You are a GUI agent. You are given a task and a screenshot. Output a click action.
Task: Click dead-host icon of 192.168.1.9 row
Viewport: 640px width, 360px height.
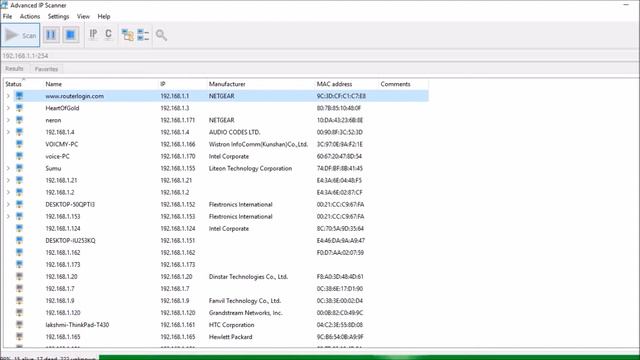(x=19, y=300)
